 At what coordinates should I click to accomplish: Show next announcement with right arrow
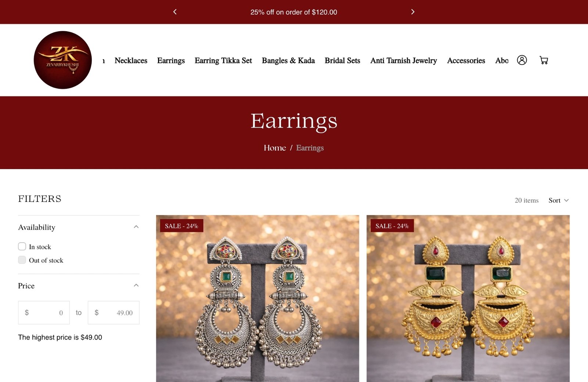(x=413, y=12)
